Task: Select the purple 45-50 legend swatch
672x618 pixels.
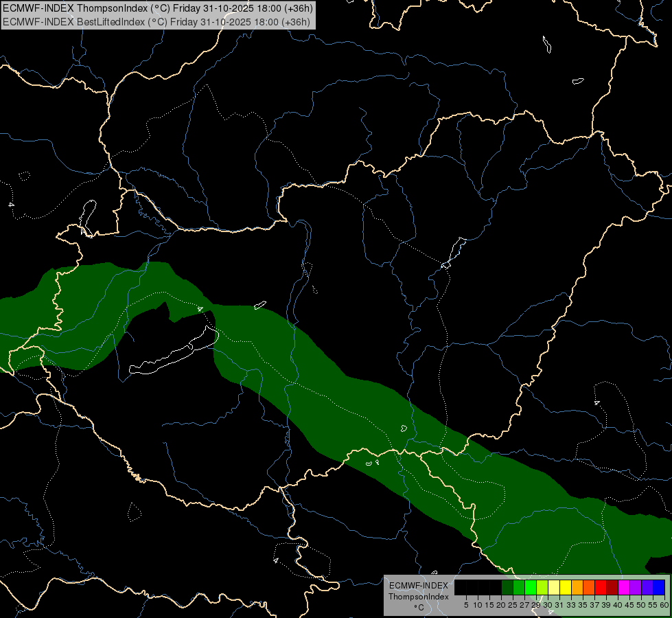Action: (x=636, y=587)
